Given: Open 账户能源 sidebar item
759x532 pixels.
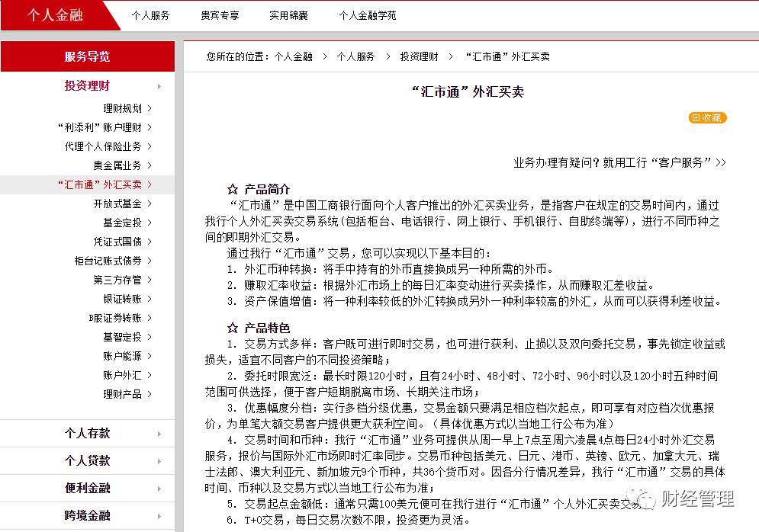Looking at the screenshot, I should click(x=123, y=356).
